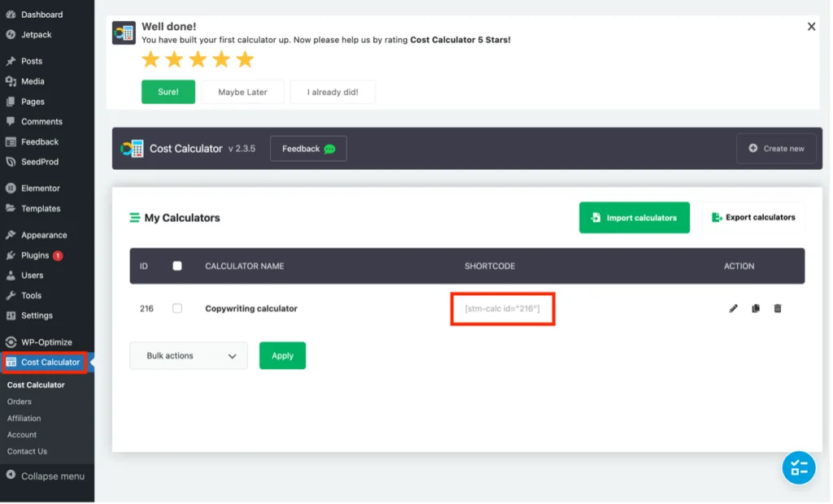Click the CALCULATOR NAME column header
Screen dimensions: 833x504
click(x=244, y=266)
